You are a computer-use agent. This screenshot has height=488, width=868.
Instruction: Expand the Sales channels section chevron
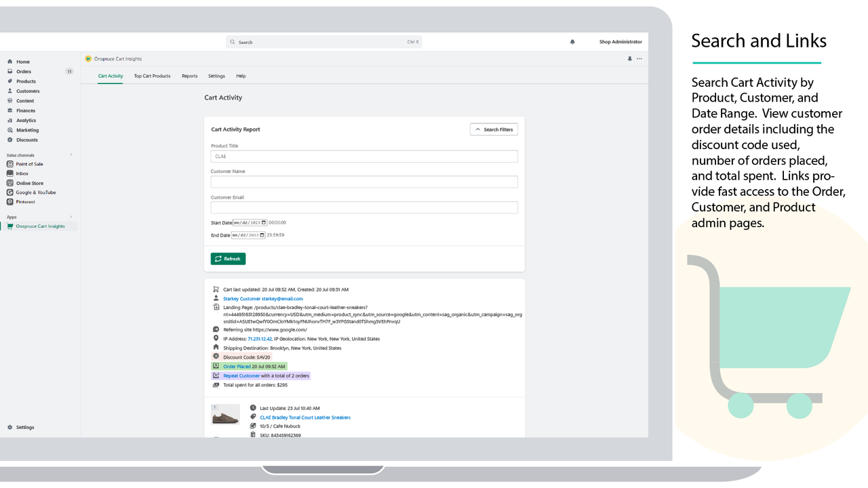coord(71,155)
